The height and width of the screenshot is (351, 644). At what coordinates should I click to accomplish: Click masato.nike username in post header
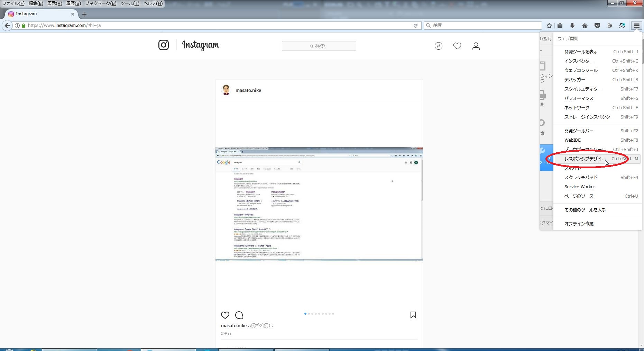click(x=248, y=90)
